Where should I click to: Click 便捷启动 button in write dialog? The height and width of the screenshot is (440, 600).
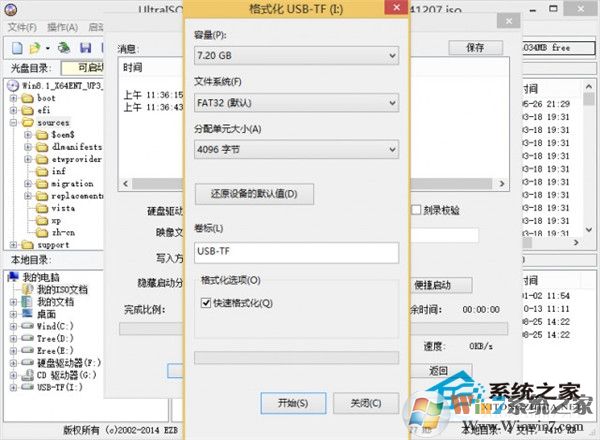point(441,285)
